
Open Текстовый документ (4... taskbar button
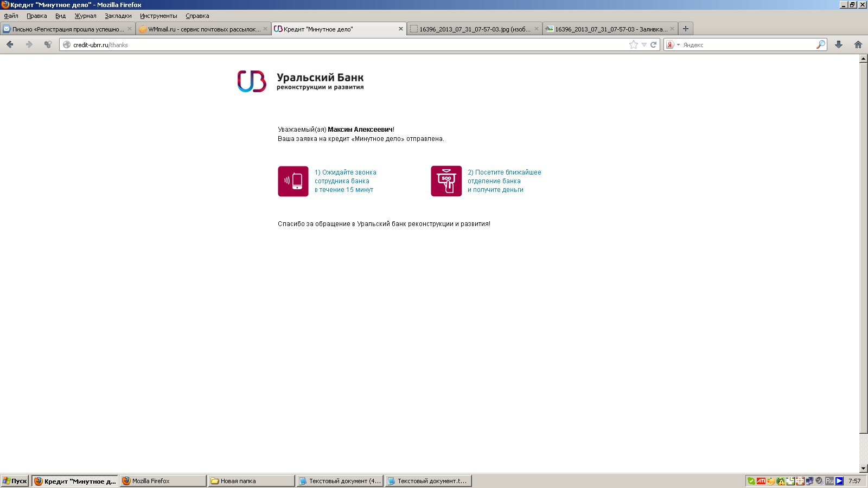340,481
